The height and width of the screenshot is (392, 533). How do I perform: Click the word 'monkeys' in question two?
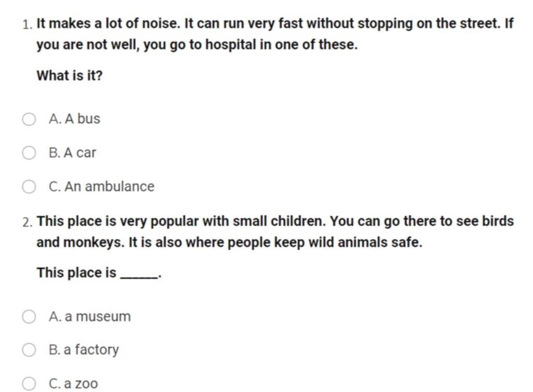(94, 243)
